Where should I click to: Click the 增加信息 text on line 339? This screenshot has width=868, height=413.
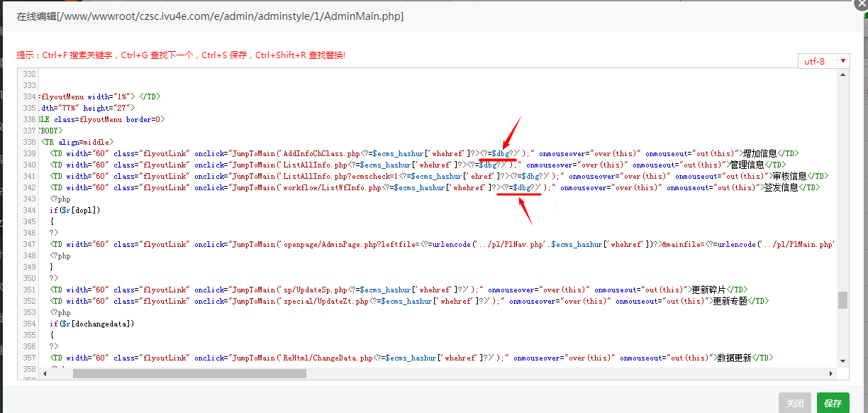(759, 153)
